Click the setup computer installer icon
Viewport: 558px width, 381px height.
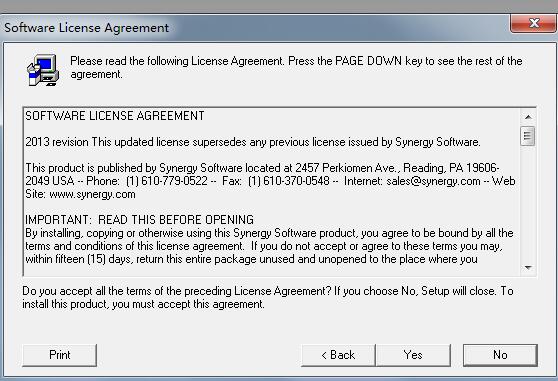click(x=43, y=70)
